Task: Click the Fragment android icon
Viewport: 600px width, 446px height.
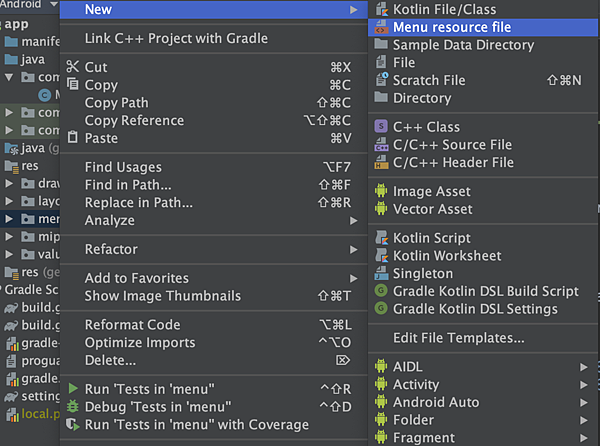Action: pos(381,437)
